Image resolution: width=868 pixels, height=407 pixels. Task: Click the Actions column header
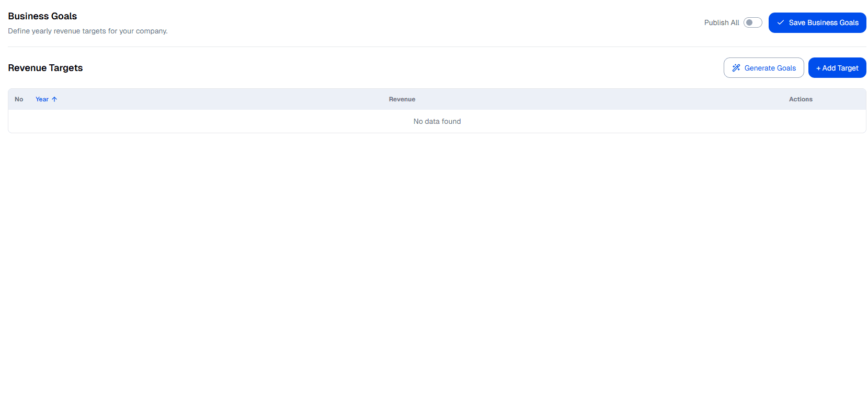click(801, 99)
